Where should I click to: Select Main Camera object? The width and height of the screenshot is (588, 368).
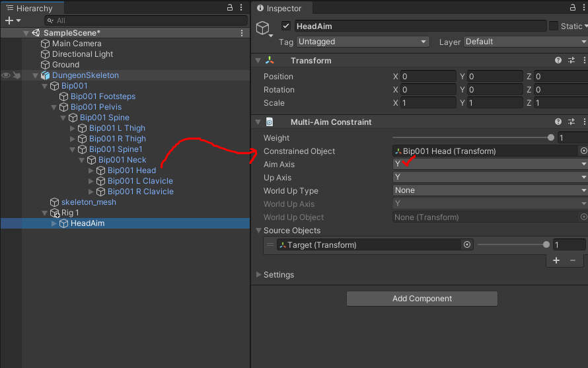pos(77,44)
